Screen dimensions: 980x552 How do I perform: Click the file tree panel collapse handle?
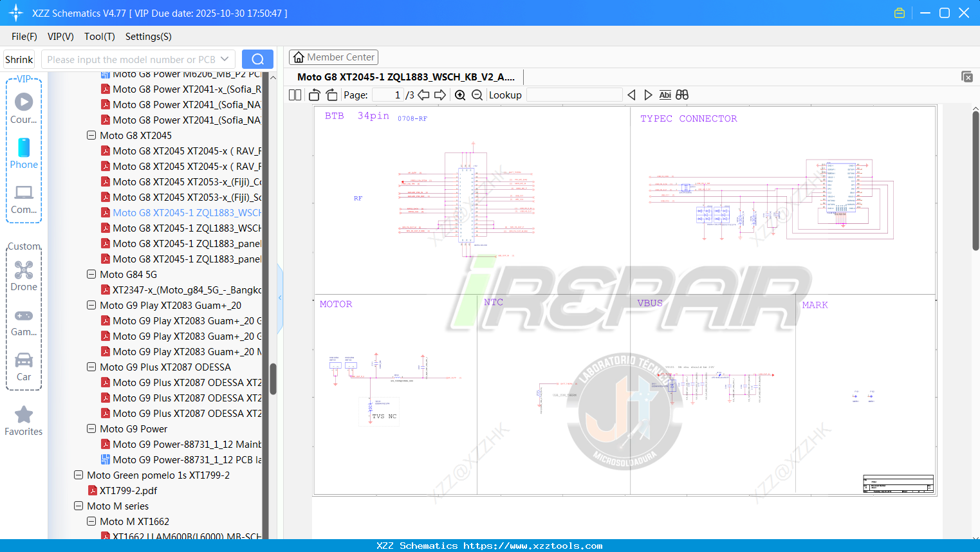pyautogui.click(x=280, y=298)
